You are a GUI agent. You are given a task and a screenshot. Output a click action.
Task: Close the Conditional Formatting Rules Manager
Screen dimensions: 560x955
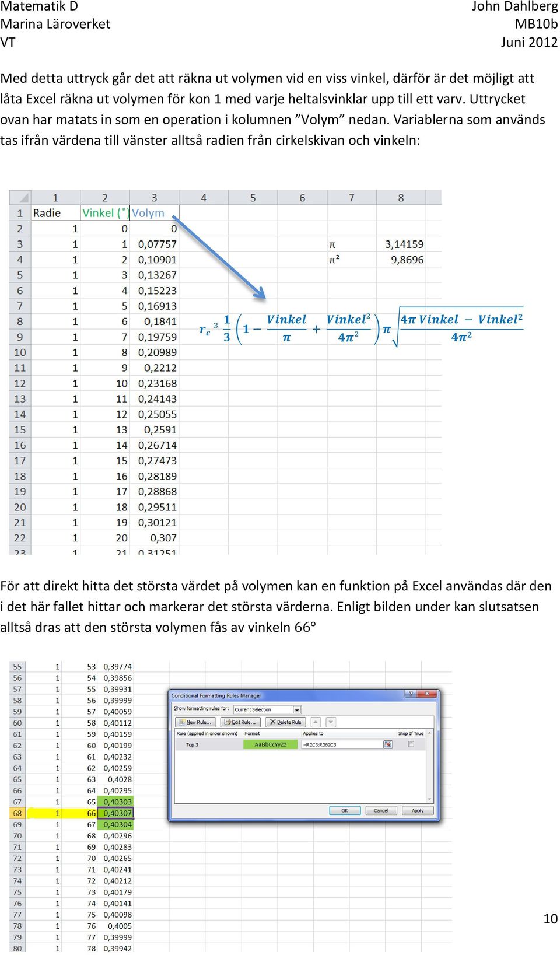427,694
